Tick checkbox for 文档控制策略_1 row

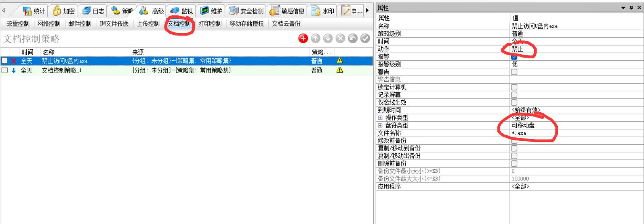click(5, 70)
